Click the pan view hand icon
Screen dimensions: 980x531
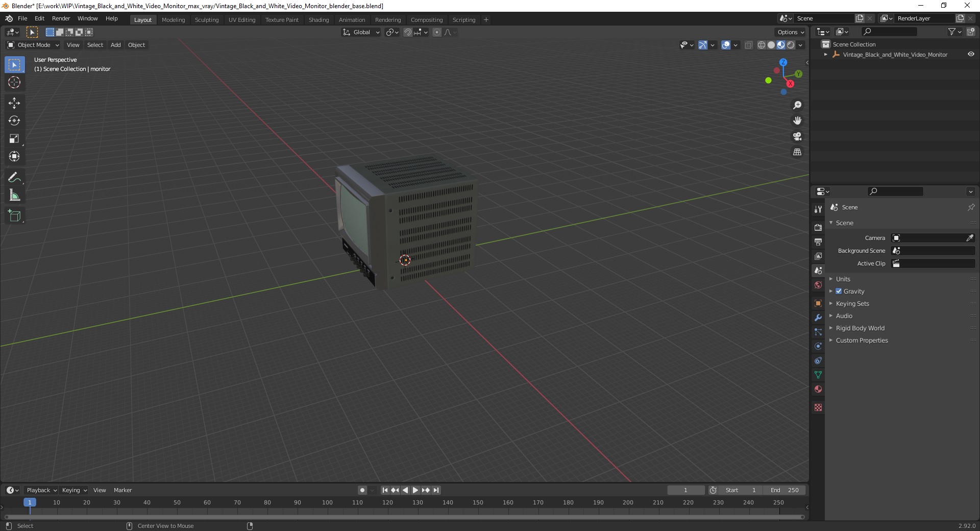(797, 121)
